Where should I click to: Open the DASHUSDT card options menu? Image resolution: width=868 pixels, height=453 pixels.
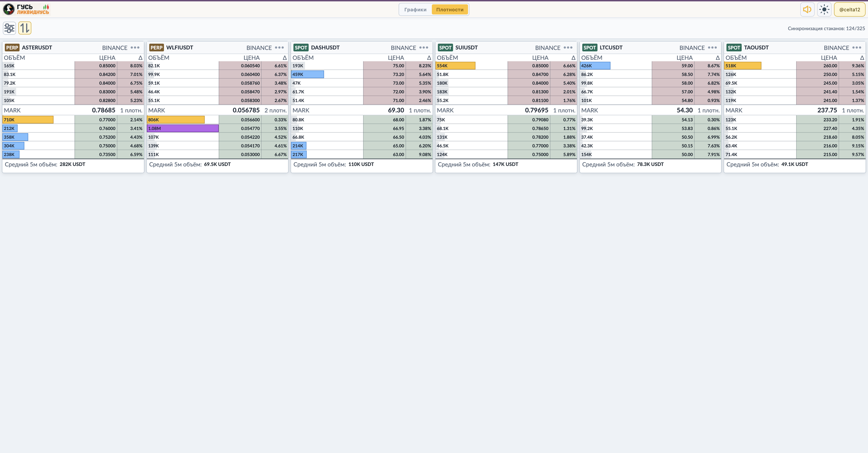(x=424, y=48)
